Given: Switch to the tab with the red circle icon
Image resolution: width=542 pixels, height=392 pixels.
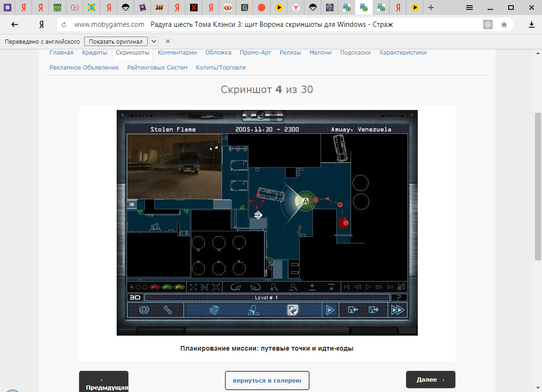Looking at the screenshot, I should coord(262,7).
